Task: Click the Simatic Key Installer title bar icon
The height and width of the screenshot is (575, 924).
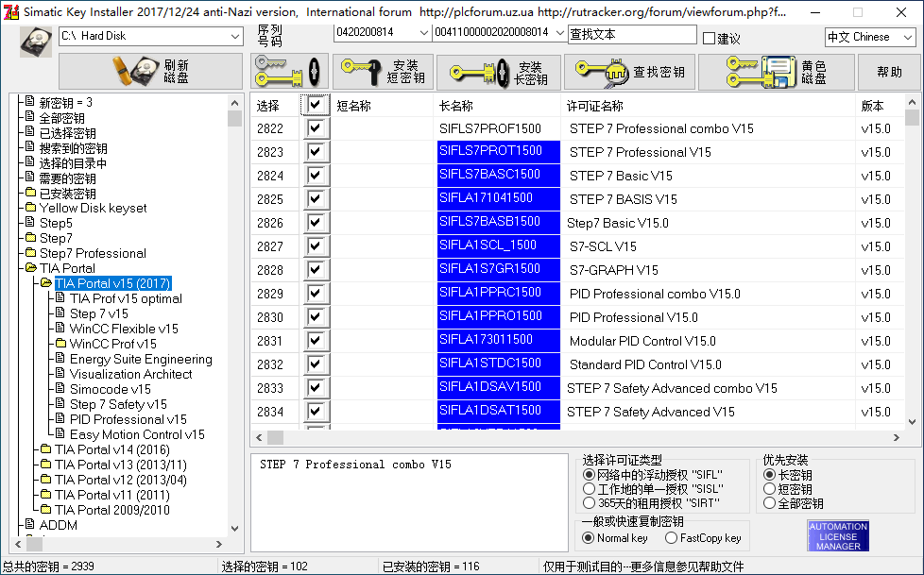Action: pos(11,11)
